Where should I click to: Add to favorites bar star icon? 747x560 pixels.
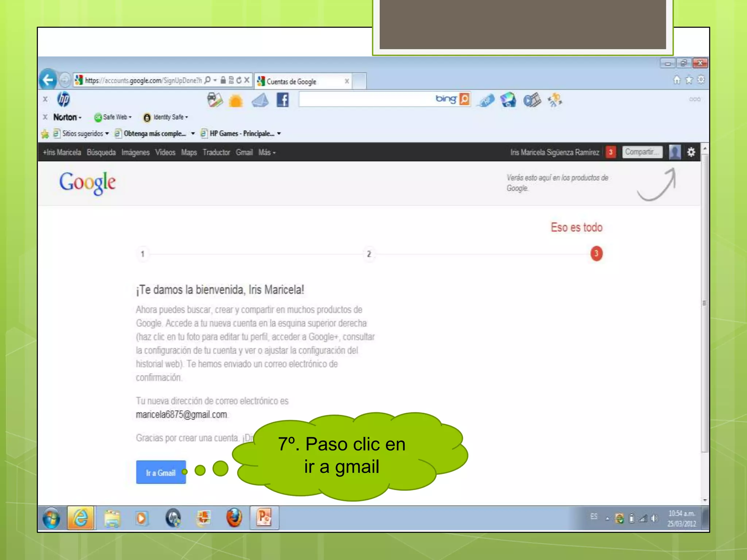click(x=45, y=134)
